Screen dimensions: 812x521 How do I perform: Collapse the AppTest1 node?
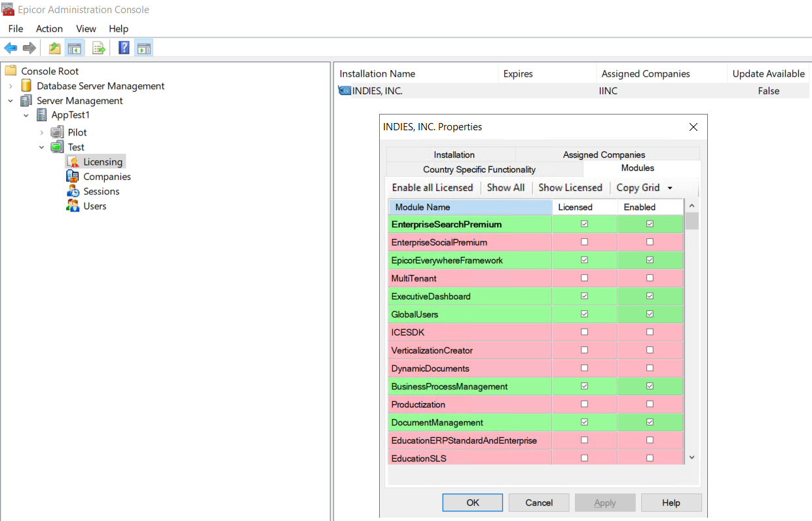point(26,115)
